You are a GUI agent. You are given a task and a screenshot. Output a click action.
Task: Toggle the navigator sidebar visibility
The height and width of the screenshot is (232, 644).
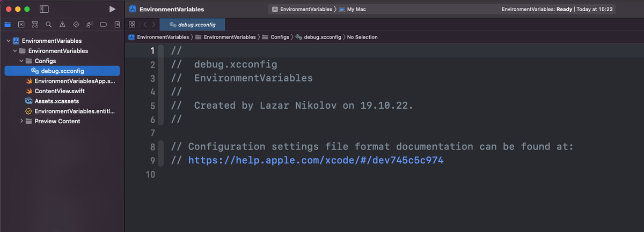(x=44, y=9)
